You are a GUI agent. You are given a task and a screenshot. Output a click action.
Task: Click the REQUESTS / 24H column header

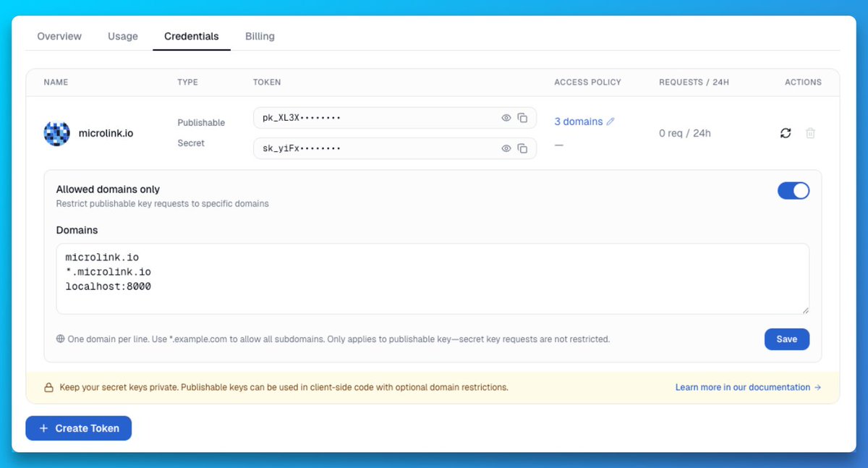click(x=694, y=82)
